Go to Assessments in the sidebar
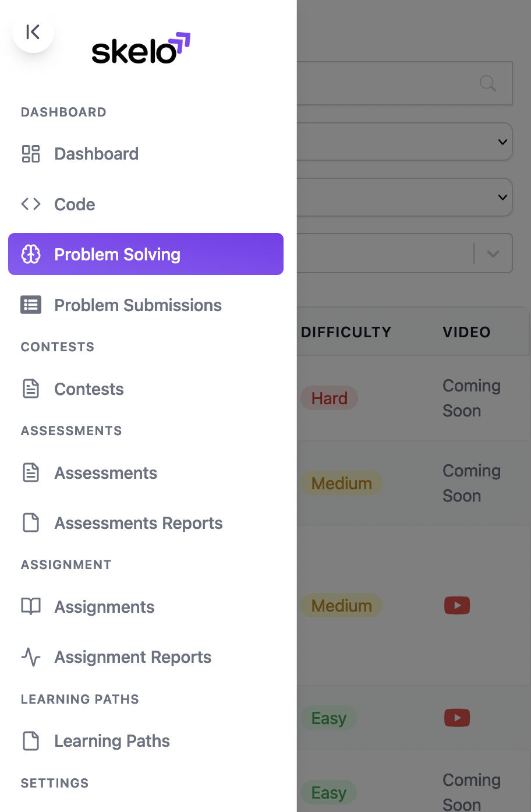This screenshot has width=531, height=812. pos(105,473)
